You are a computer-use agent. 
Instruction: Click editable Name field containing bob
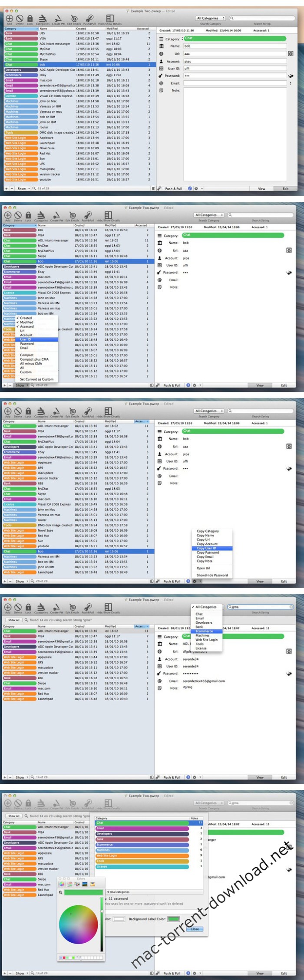(235, 46)
